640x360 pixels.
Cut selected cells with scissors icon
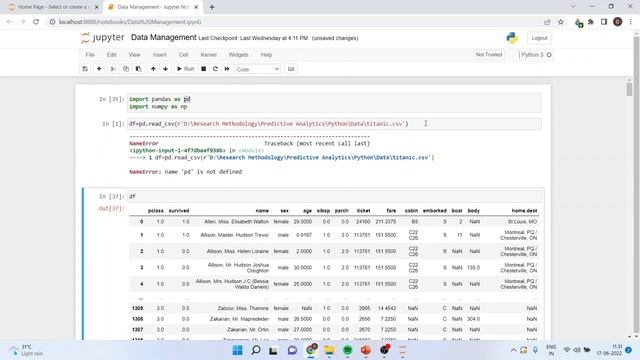click(113, 69)
